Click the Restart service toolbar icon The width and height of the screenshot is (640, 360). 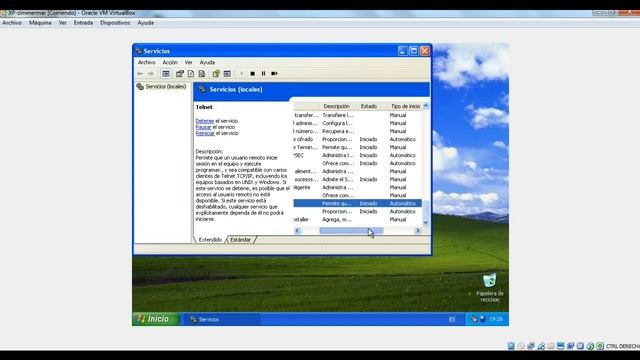[x=274, y=73]
